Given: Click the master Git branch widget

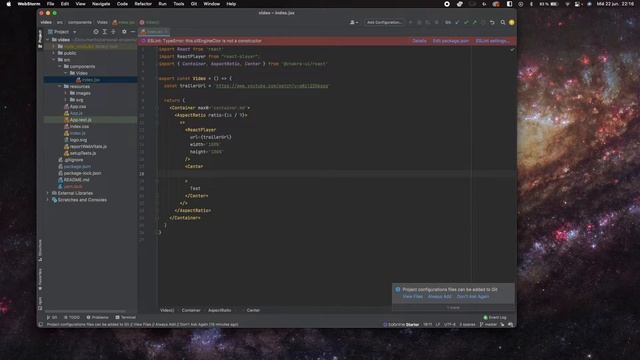Looking at the screenshot, I should click(x=489, y=324).
